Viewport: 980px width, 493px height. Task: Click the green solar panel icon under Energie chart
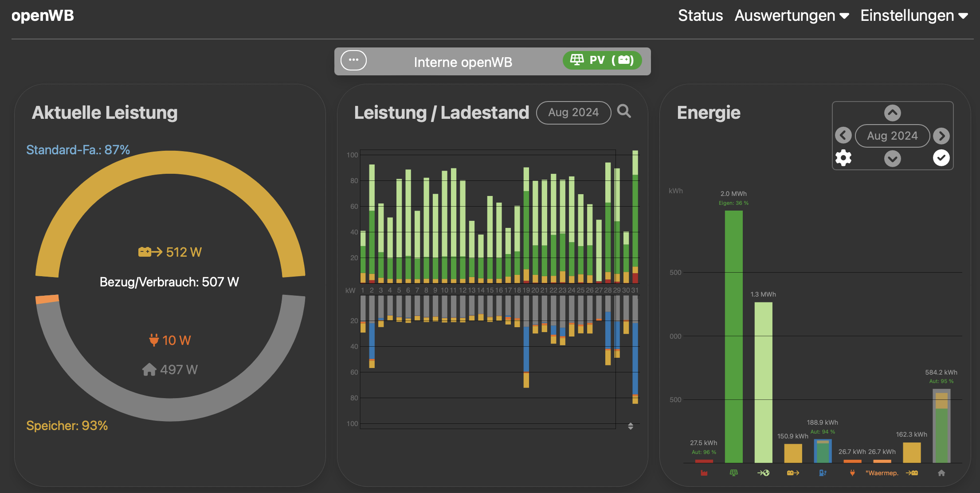tap(734, 473)
